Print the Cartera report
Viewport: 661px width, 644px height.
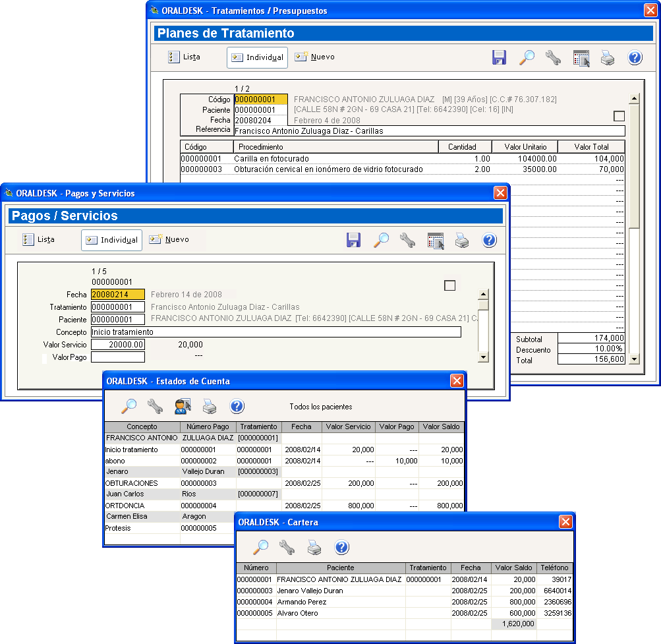click(x=314, y=547)
